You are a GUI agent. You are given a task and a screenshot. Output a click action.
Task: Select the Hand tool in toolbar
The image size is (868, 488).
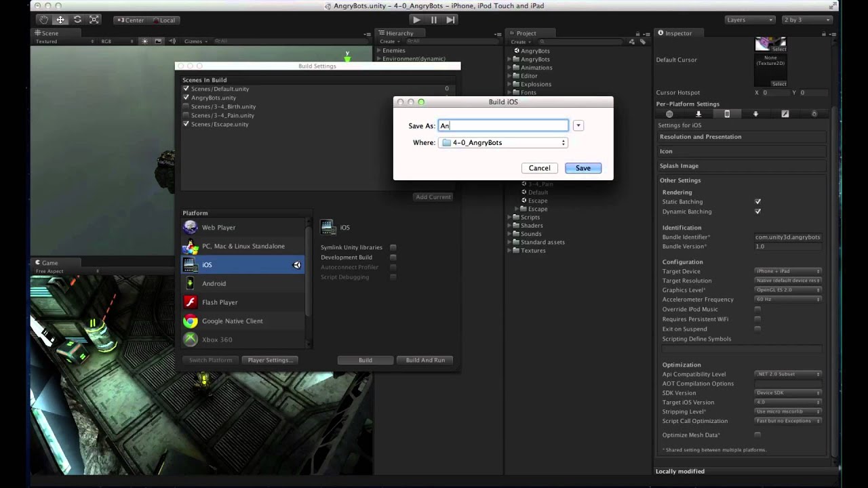[43, 20]
